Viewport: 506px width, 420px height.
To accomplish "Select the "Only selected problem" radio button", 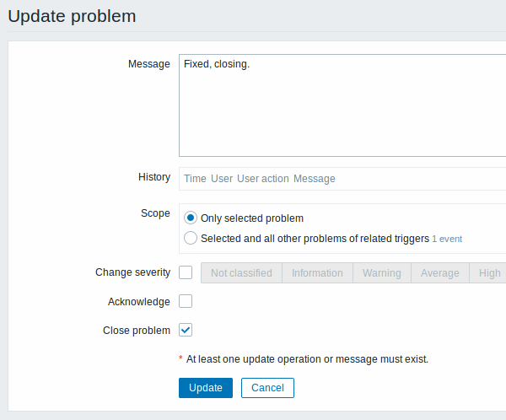I will 191,218.
